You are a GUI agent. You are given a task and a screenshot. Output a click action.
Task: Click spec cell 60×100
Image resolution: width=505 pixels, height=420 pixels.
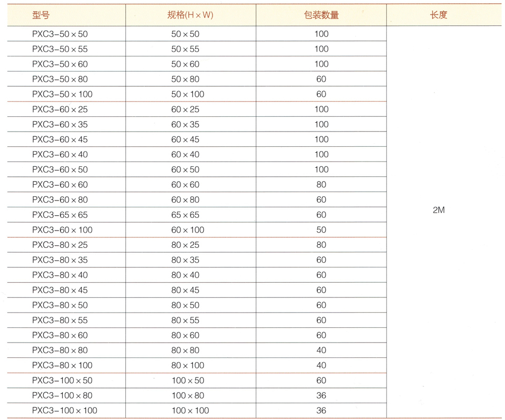point(188,230)
